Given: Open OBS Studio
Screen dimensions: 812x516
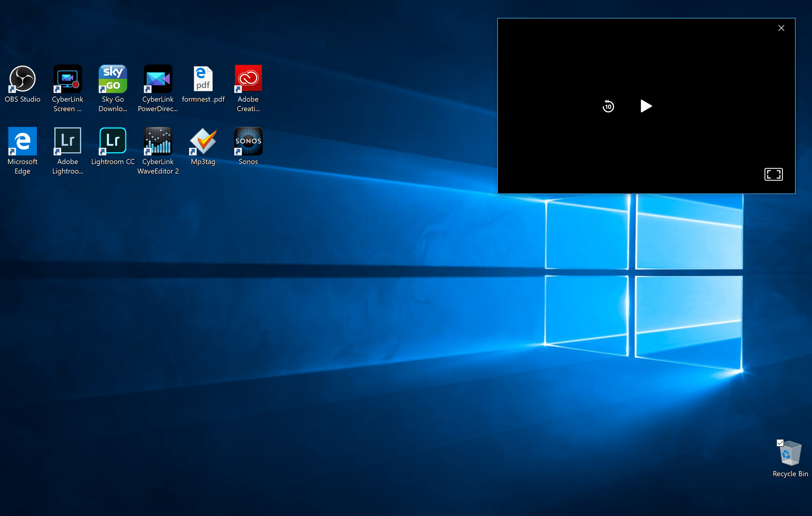Looking at the screenshot, I should coord(22,78).
